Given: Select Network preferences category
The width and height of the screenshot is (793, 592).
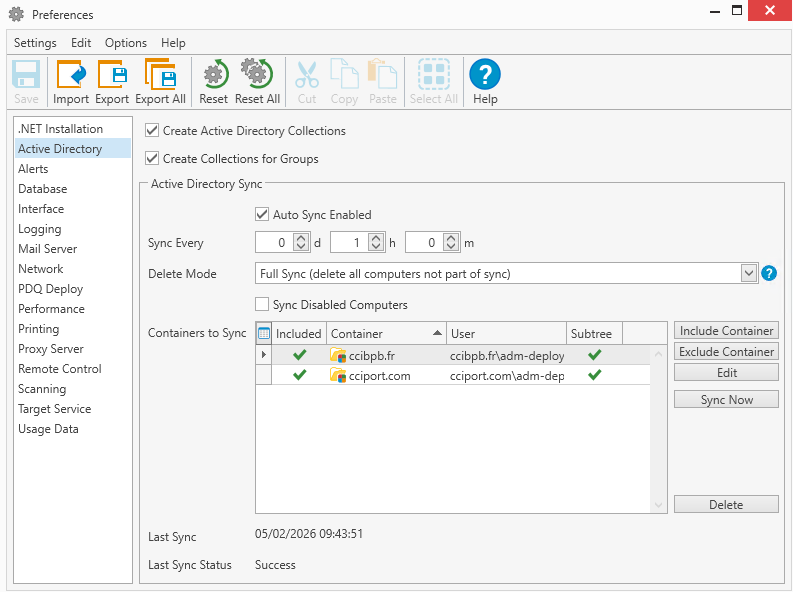Looking at the screenshot, I should click(73, 269).
